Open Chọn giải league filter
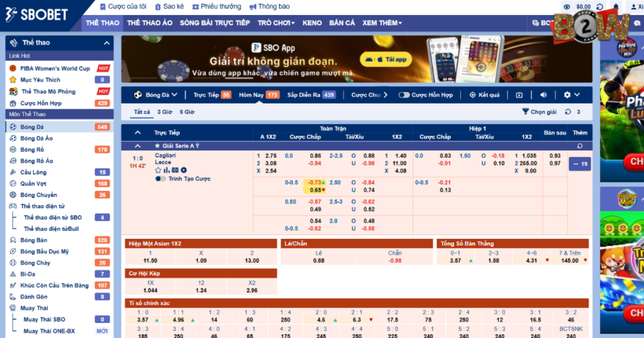This screenshot has height=338, width=644. (539, 112)
